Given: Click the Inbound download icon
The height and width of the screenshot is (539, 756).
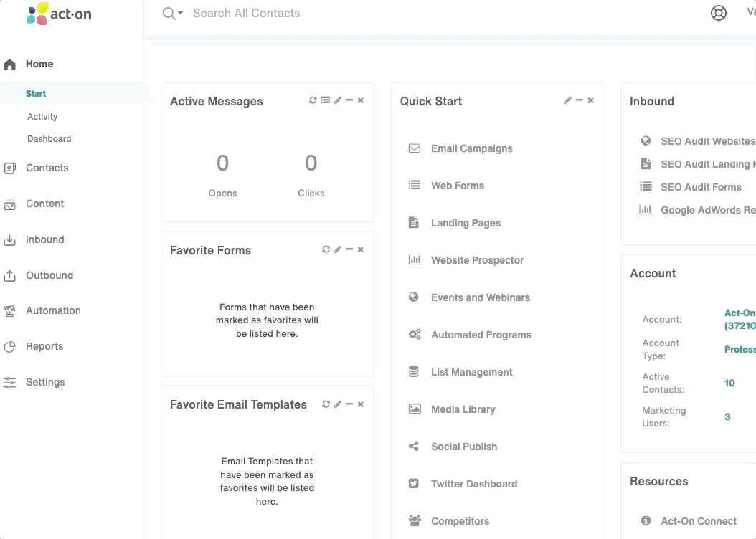Looking at the screenshot, I should (9, 240).
